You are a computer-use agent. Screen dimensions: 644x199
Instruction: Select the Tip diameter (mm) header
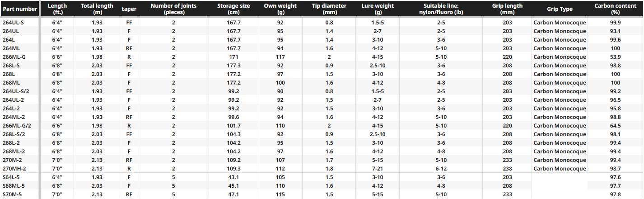click(x=328, y=9)
